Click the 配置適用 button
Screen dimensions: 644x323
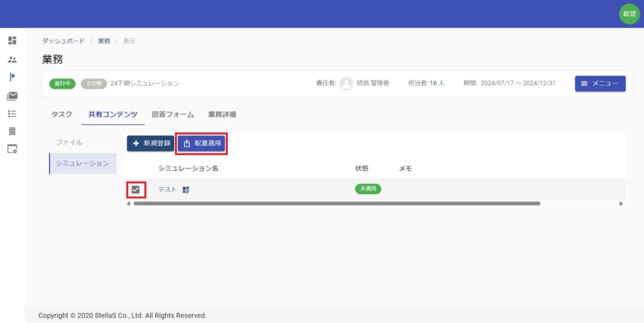tap(201, 143)
